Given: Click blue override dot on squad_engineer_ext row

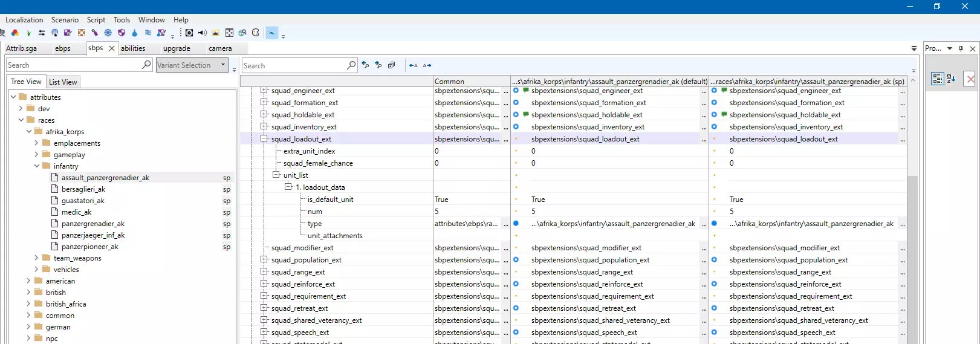Looking at the screenshot, I should [516, 91].
